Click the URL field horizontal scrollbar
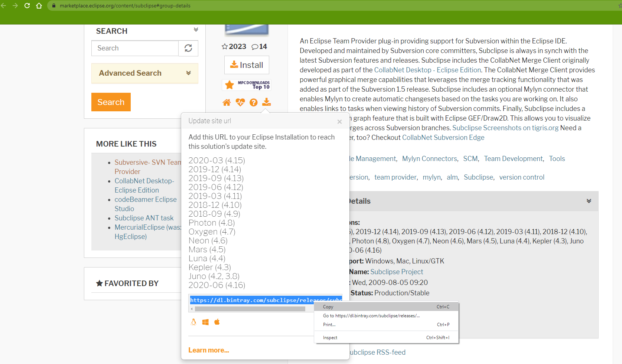This screenshot has width=622, height=364. coord(250,309)
